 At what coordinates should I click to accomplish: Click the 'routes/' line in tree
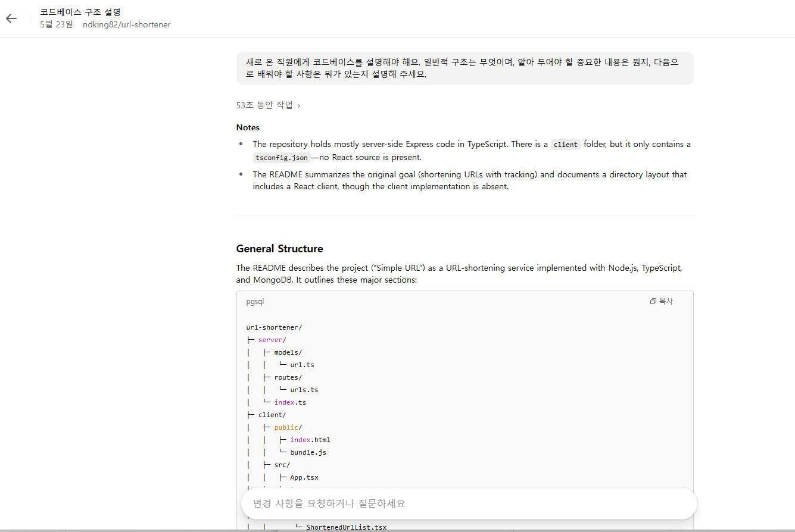point(288,377)
